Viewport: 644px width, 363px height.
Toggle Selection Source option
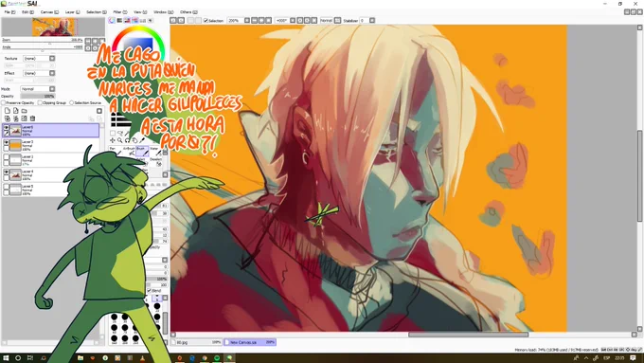pos(71,102)
